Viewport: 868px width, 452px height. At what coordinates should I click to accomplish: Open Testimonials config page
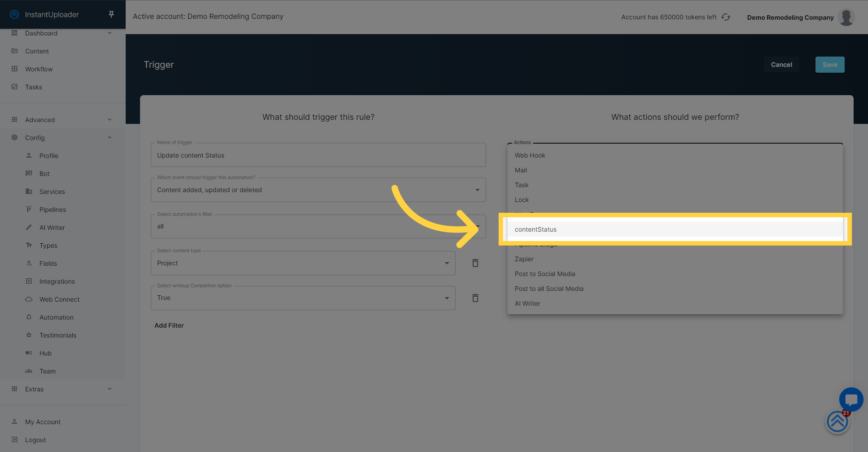63,335
